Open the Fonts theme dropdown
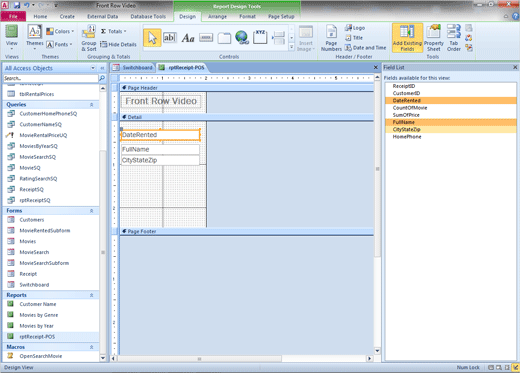The image size is (520, 373). tap(60, 44)
